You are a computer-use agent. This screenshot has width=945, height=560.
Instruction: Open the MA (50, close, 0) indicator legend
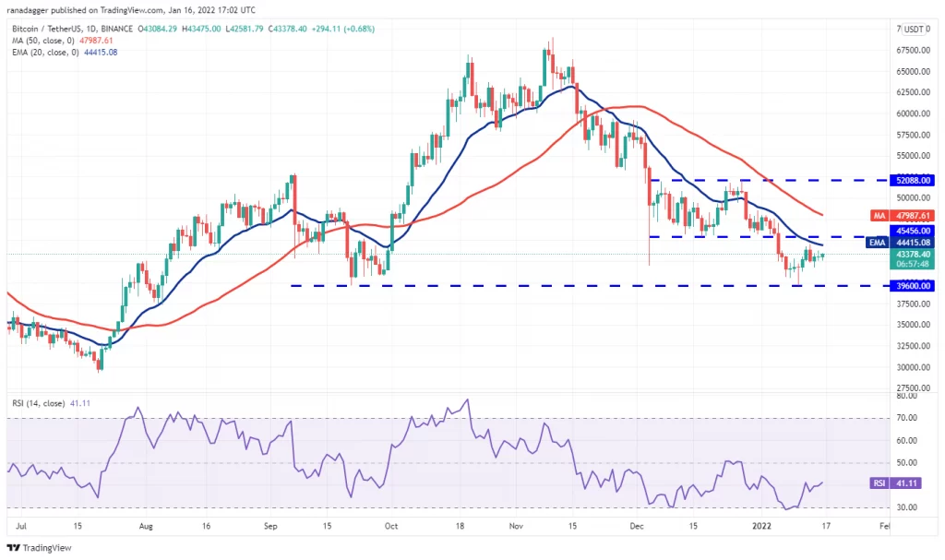click(x=42, y=41)
